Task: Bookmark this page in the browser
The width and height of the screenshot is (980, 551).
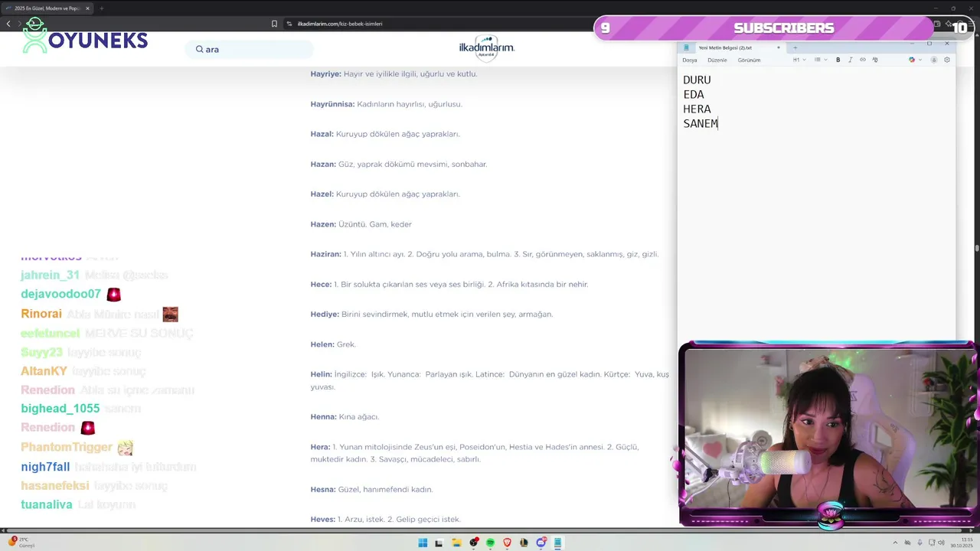Action: 274,24
